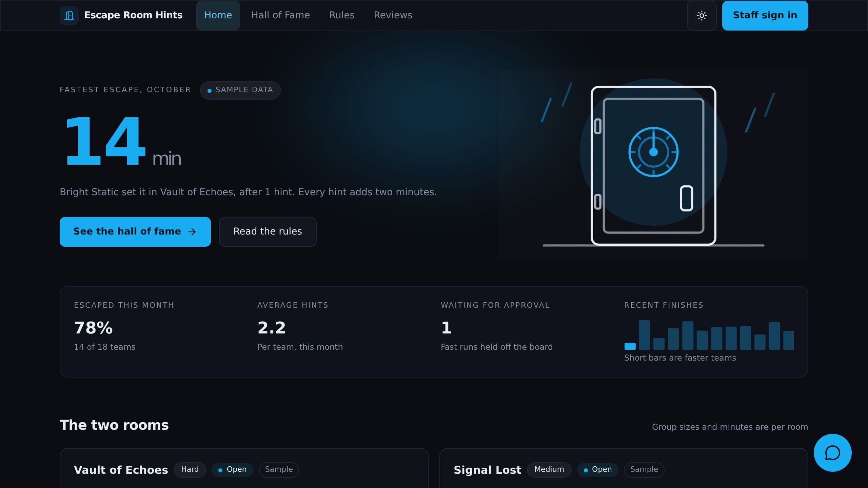Click the arrow icon in hall of fame button
Viewport: 868px width, 488px height.
(x=192, y=231)
